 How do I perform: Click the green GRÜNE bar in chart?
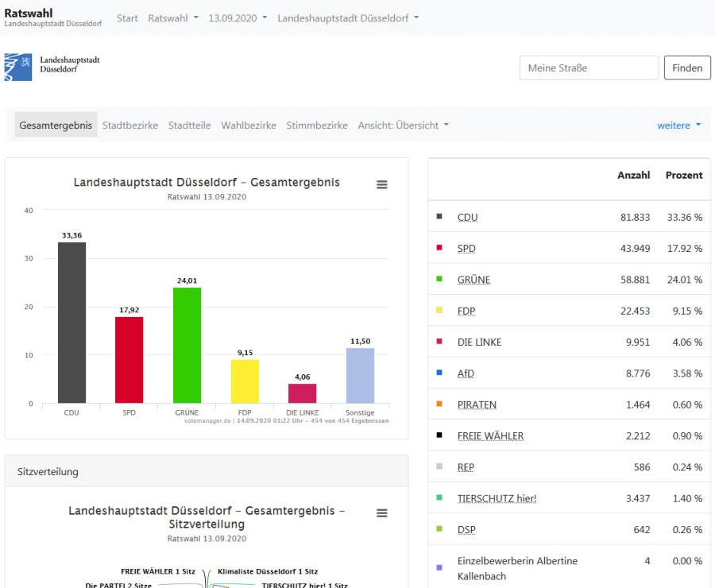click(187, 345)
